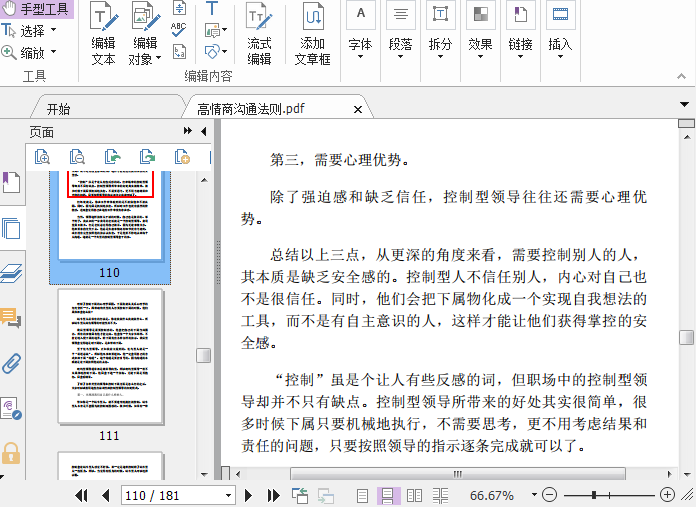Toggle continuous page view mode
This screenshot has width=696, height=507.
[388, 495]
